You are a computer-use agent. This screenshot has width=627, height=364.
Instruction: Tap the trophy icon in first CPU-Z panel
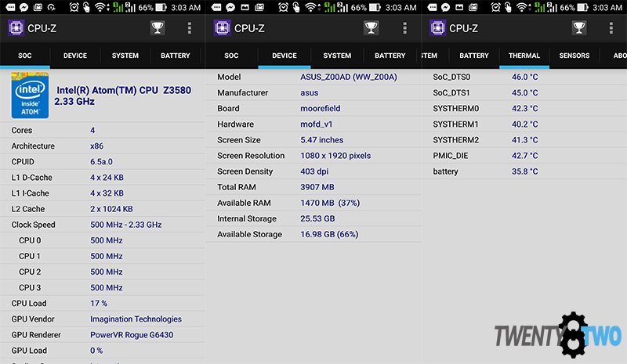click(x=158, y=28)
